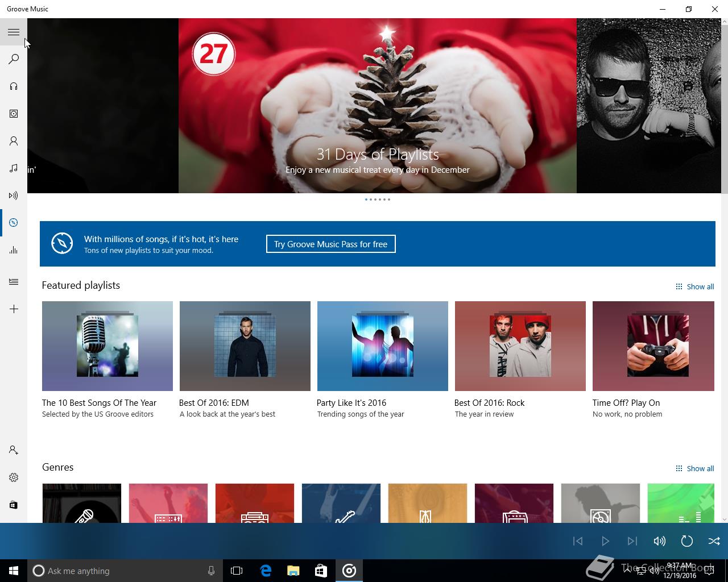Click the Cortana microphone icon
728x582 pixels.
(211, 571)
